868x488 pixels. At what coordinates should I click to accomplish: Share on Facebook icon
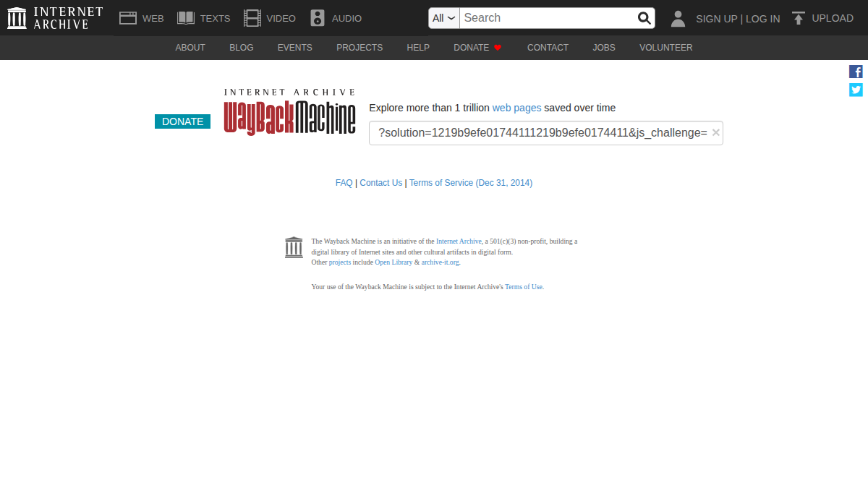pyautogui.click(x=856, y=72)
